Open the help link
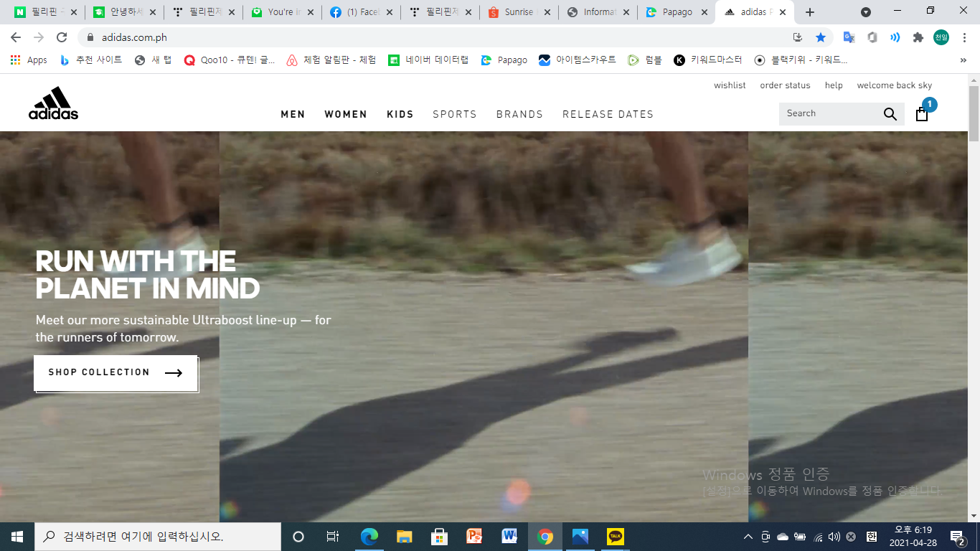Viewport: 980px width, 551px height. click(834, 85)
